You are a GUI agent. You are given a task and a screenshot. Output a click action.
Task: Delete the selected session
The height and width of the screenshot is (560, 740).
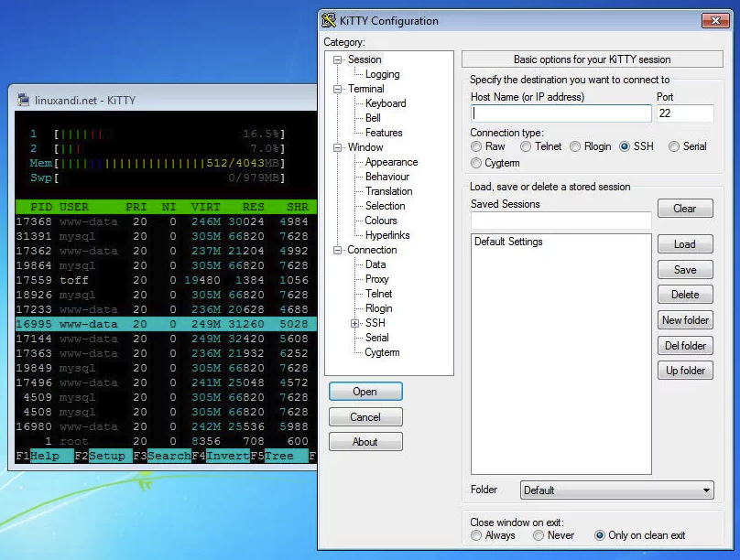[x=685, y=295]
